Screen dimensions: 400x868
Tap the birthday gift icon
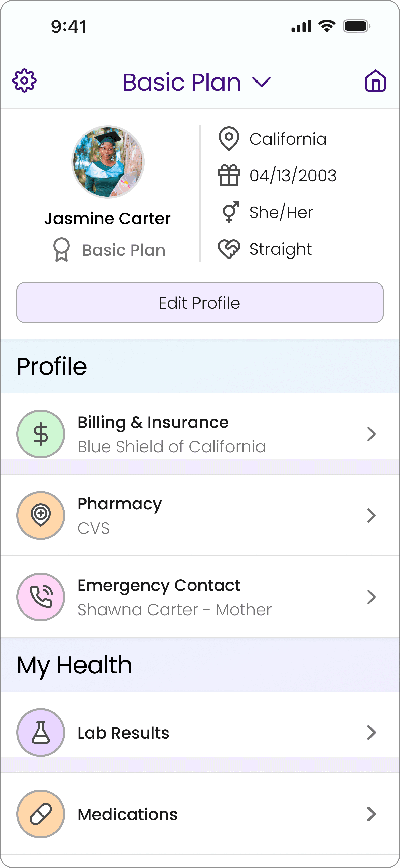(229, 175)
